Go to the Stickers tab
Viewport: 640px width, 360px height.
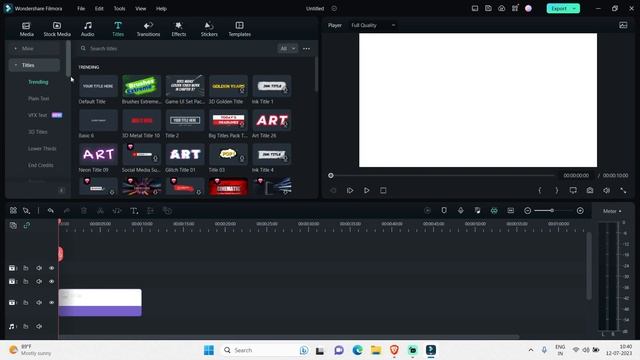click(209, 29)
